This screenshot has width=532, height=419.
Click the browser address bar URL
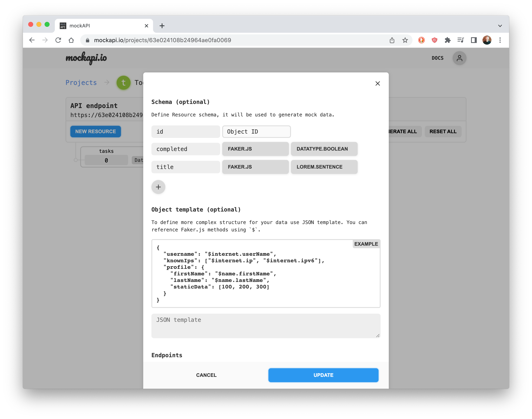pos(162,40)
